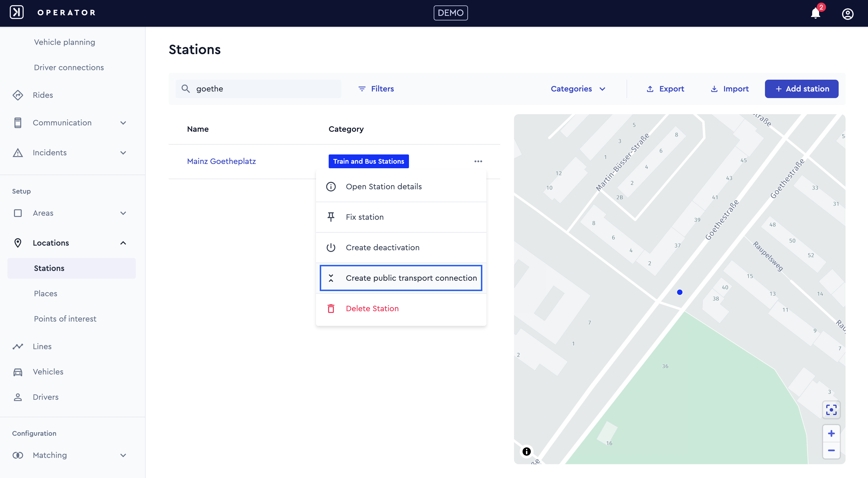Image resolution: width=868 pixels, height=478 pixels.
Task: Expand the Incidents section
Action: pyautogui.click(x=123, y=152)
